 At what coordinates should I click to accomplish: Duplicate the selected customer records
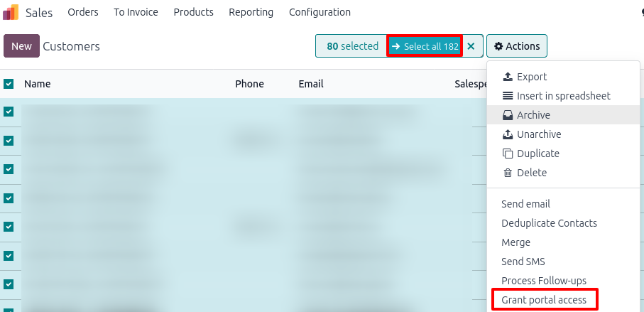(537, 154)
